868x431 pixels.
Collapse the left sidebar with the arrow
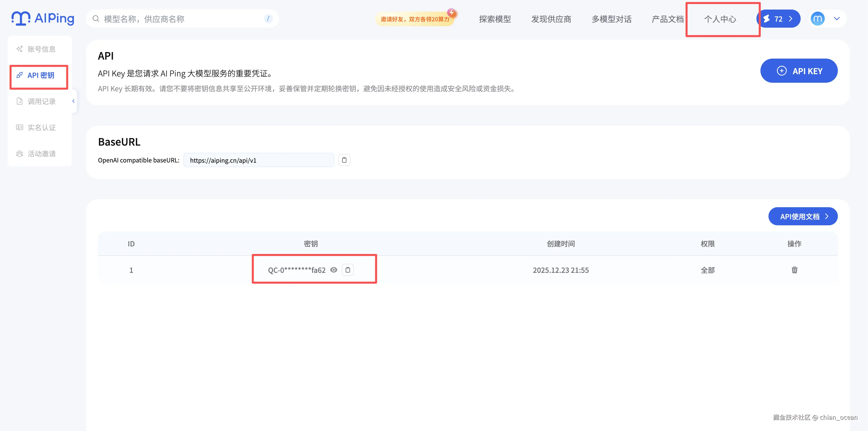73,101
